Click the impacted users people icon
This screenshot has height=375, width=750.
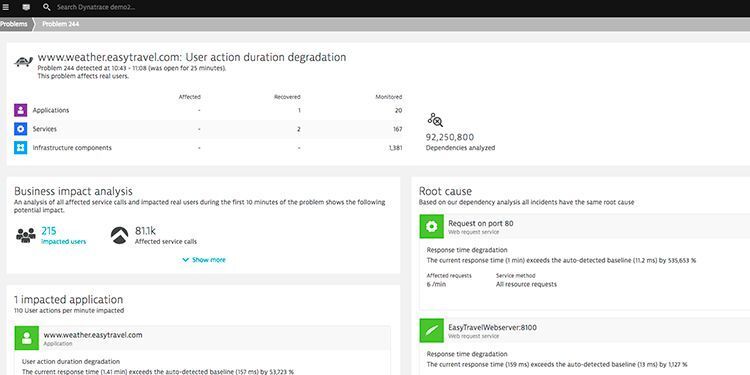[x=26, y=235]
